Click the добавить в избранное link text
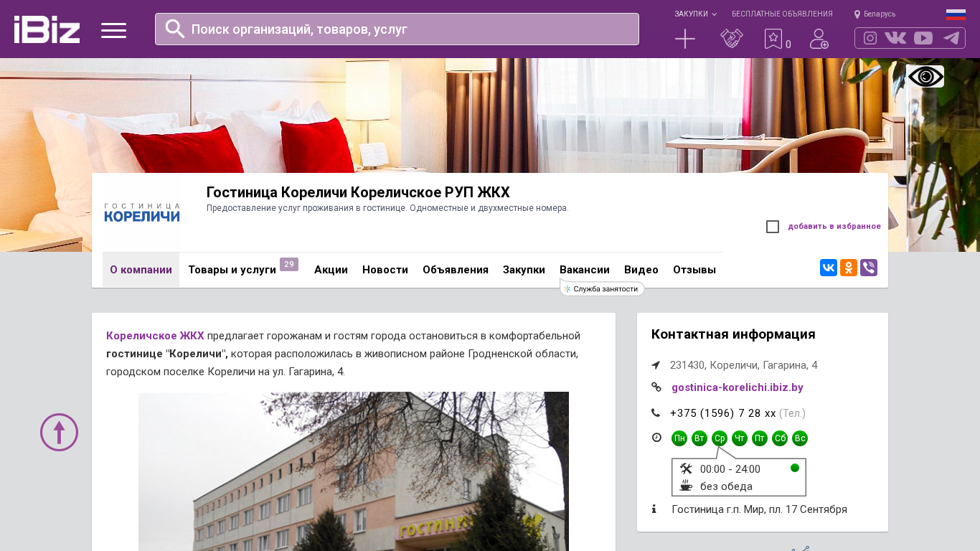Viewport: 980px width, 551px height. coord(834,227)
